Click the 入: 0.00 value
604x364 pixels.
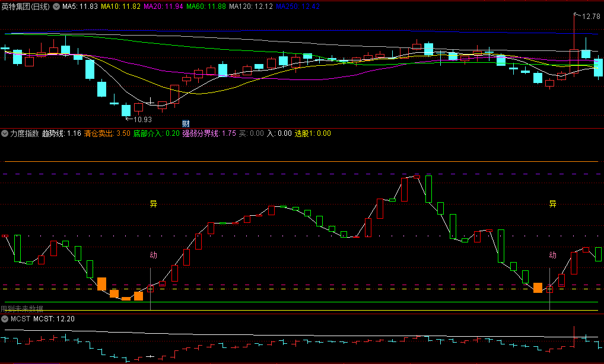click(x=279, y=133)
